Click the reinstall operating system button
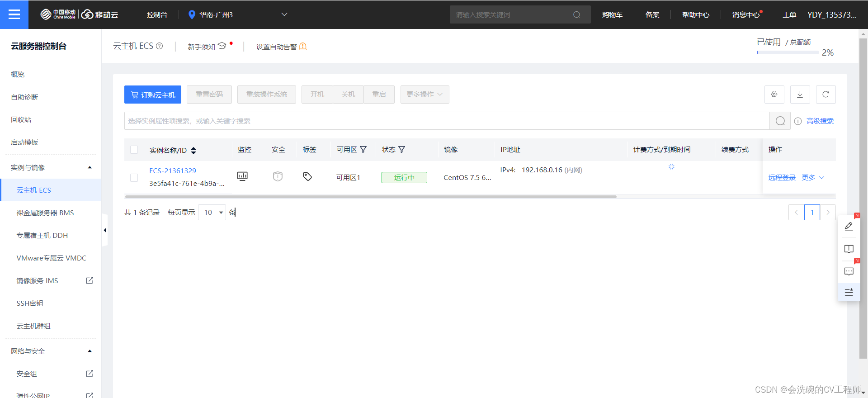The width and height of the screenshot is (868, 398). tap(267, 95)
